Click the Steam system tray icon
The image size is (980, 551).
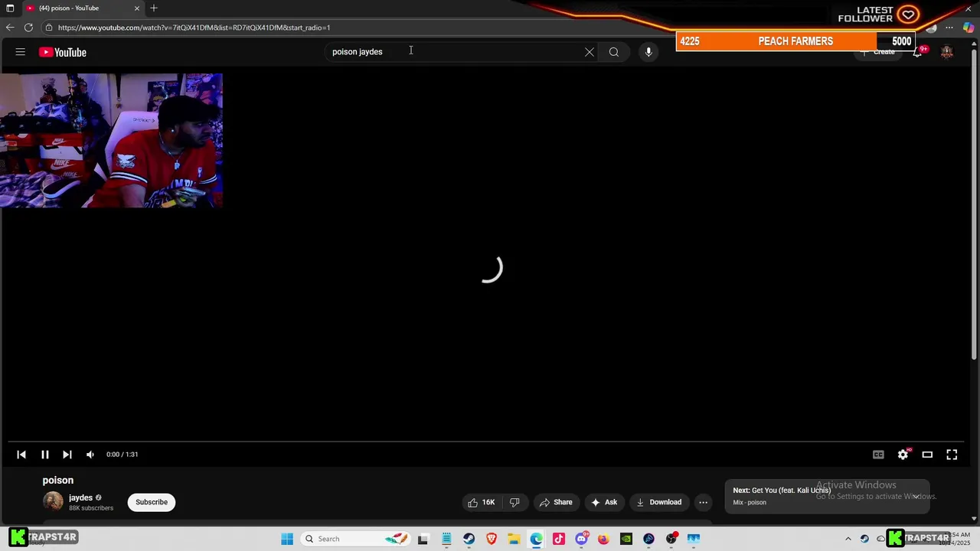(x=864, y=539)
